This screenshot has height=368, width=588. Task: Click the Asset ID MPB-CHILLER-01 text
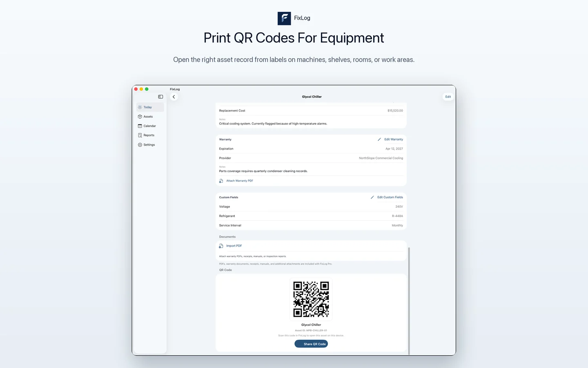pos(311,330)
